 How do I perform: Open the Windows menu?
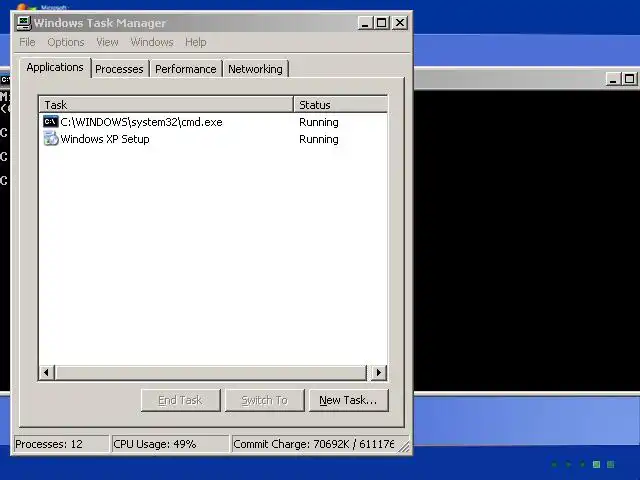tap(152, 42)
